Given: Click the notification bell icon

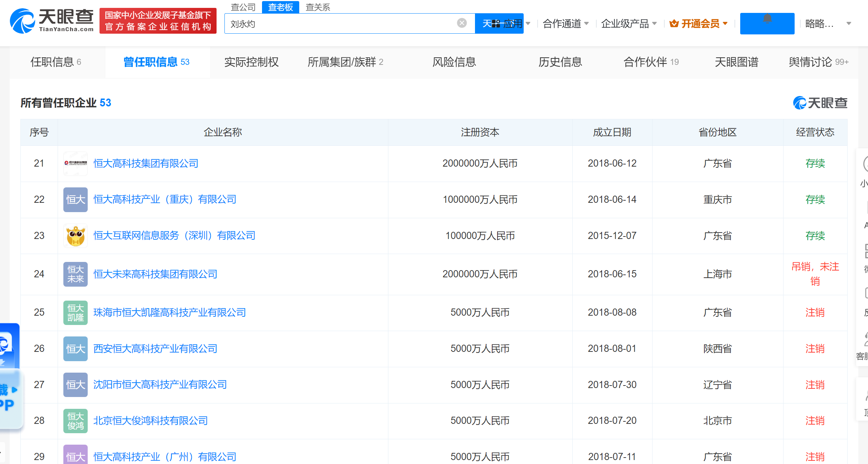Looking at the screenshot, I should coord(767,19).
